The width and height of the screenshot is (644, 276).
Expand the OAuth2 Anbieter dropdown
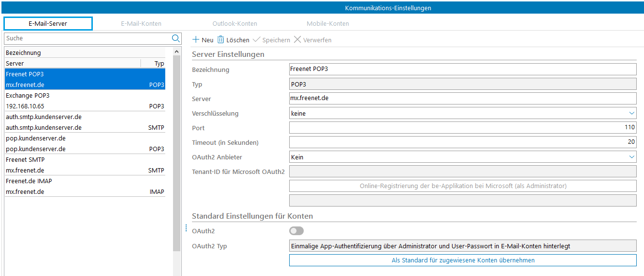pyautogui.click(x=631, y=157)
